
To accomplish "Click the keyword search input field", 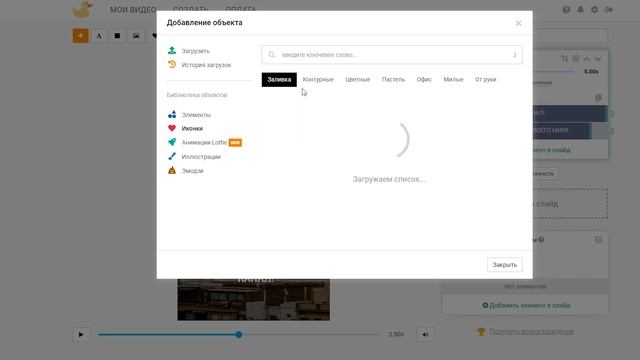I will (x=392, y=55).
